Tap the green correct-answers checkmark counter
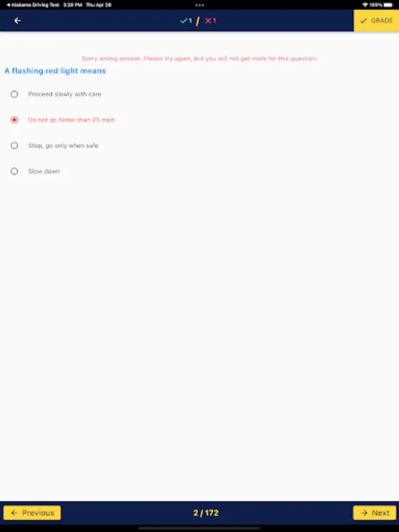 point(186,21)
